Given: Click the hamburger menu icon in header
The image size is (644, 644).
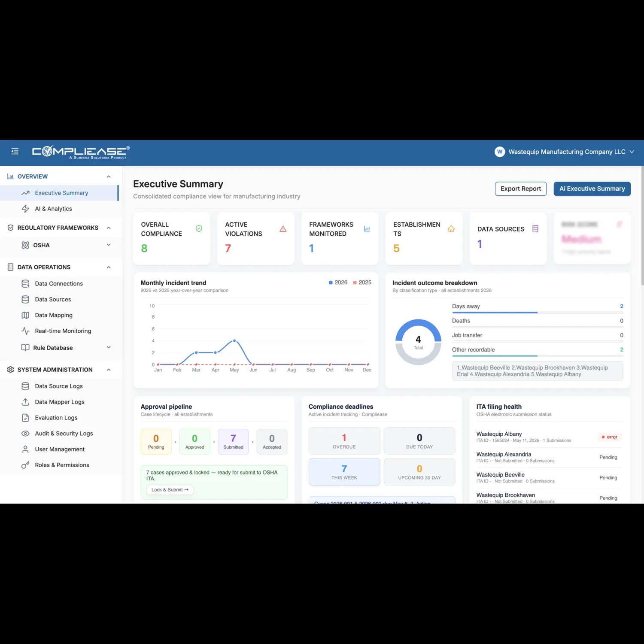Looking at the screenshot, I should (15, 151).
